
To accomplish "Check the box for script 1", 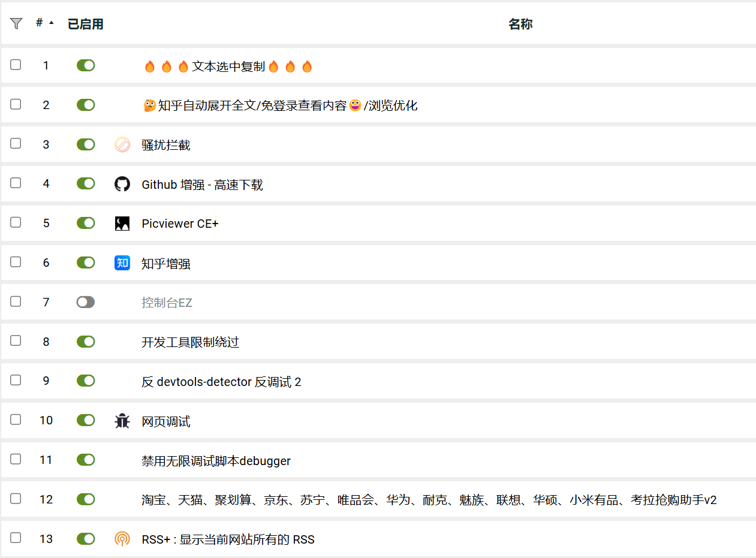I will [x=16, y=65].
